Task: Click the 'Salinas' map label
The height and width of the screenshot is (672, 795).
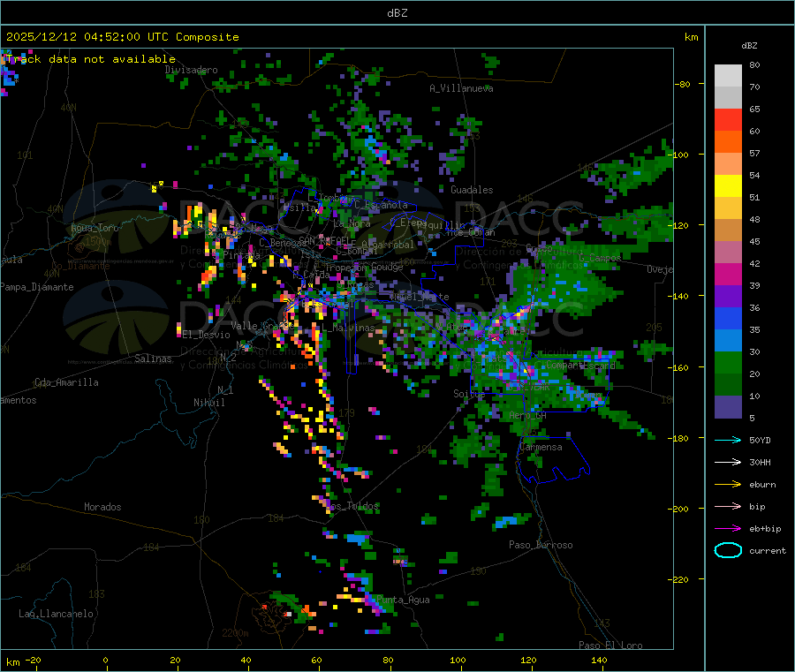Action: (153, 359)
